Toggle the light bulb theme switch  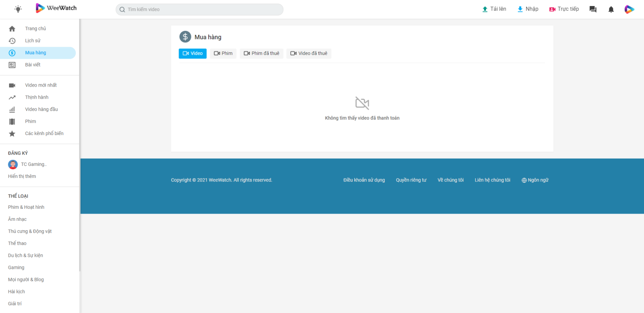tap(18, 9)
